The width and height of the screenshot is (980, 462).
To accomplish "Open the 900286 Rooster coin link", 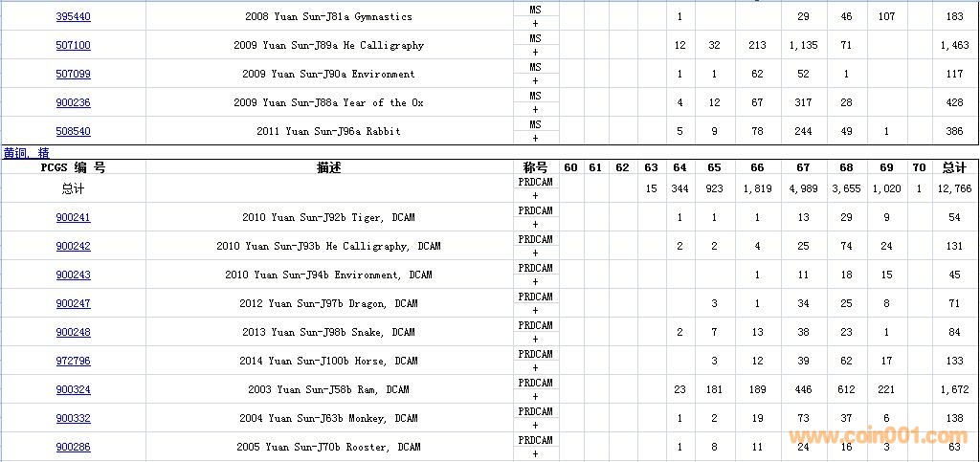I will coord(73,447).
